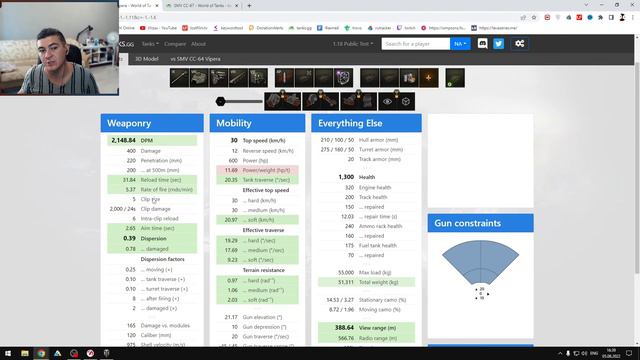This screenshot has width=640, height=360.
Task: Click the Gun constraints panel header
Action: click(480, 223)
